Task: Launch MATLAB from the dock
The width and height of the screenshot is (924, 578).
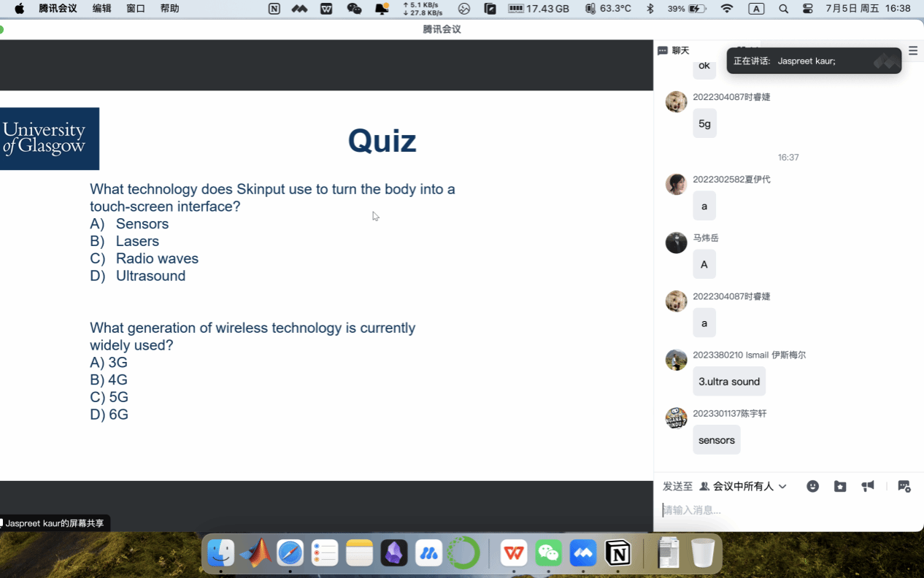Action: point(255,554)
